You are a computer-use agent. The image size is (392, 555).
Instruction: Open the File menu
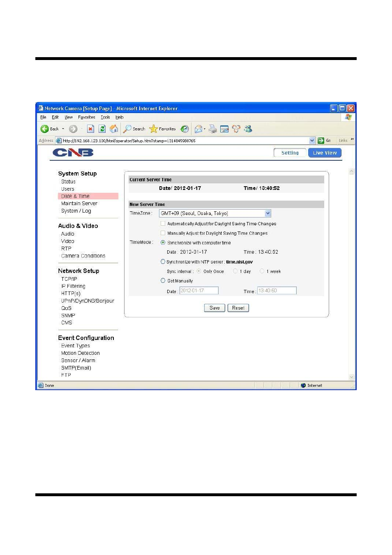43,117
